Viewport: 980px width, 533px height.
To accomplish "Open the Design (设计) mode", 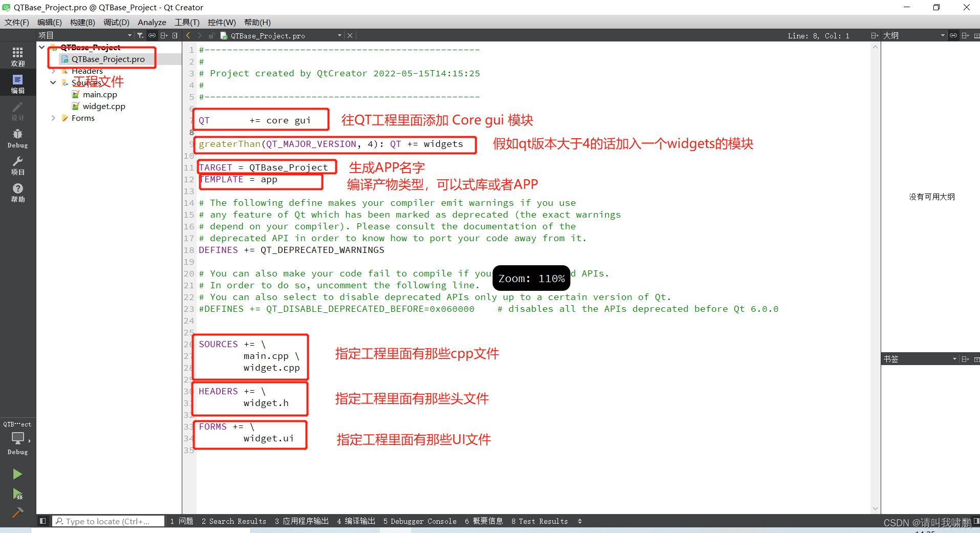I will click(18, 111).
